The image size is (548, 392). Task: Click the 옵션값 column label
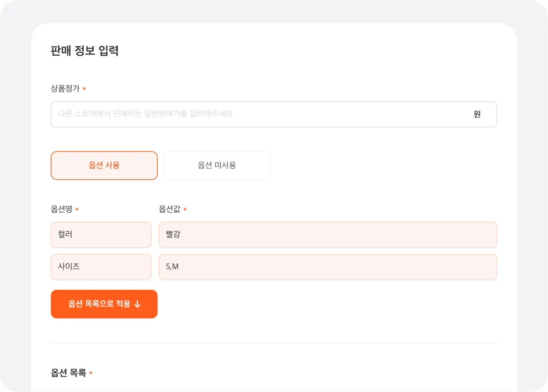170,209
